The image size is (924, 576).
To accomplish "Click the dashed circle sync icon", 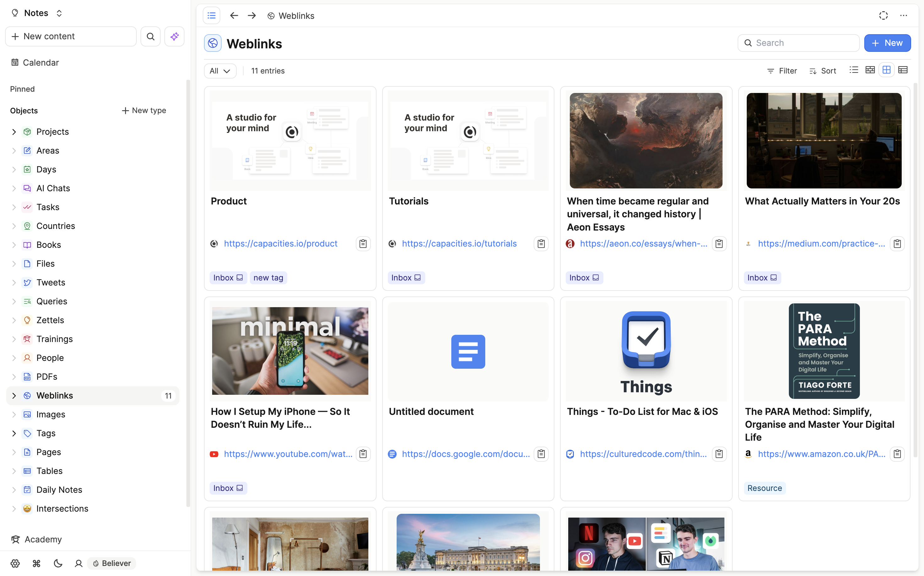I will coord(883,16).
